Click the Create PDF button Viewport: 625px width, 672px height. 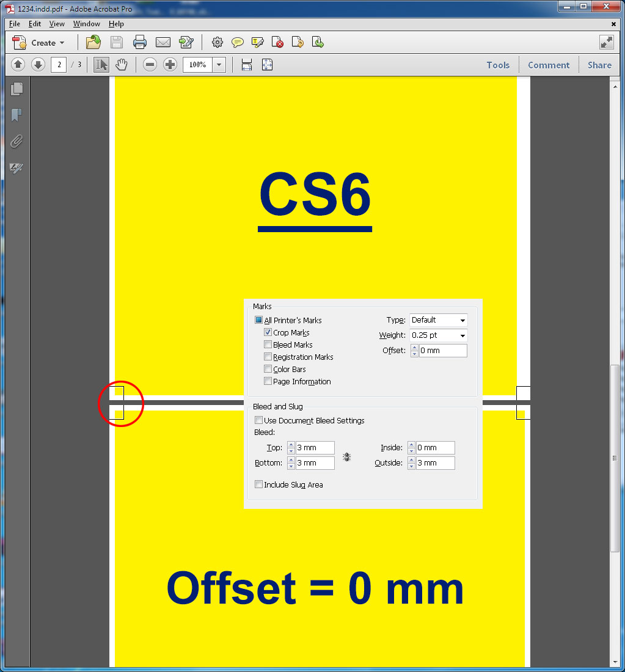[38, 42]
